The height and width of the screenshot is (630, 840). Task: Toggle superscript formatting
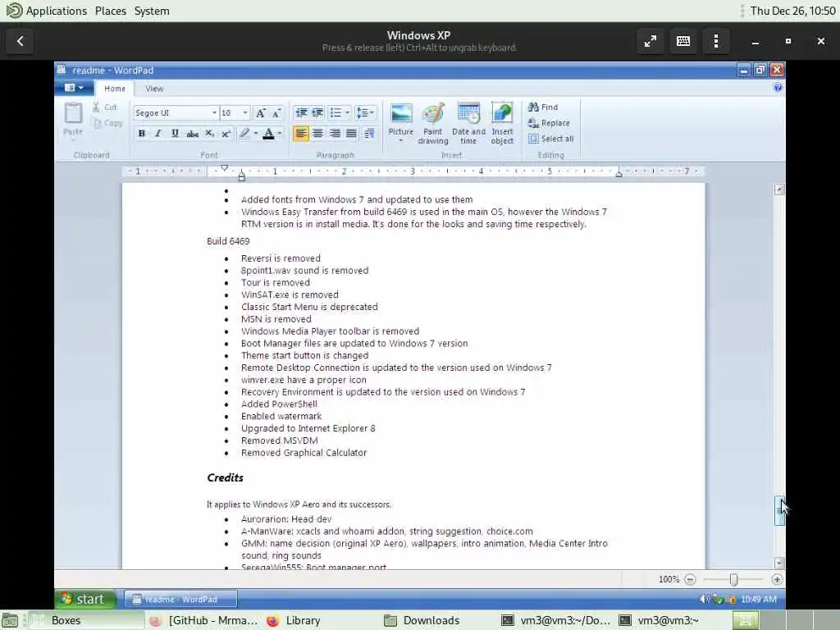tap(226, 134)
